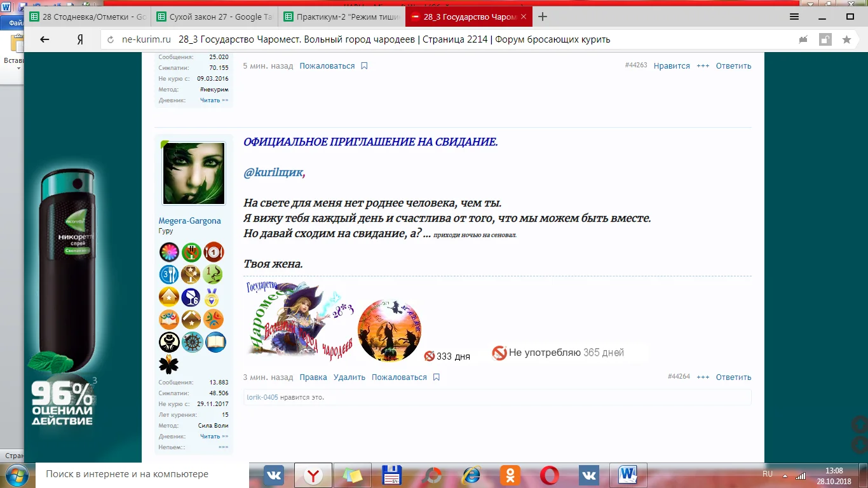Open permalink #44264

click(679, 377)
